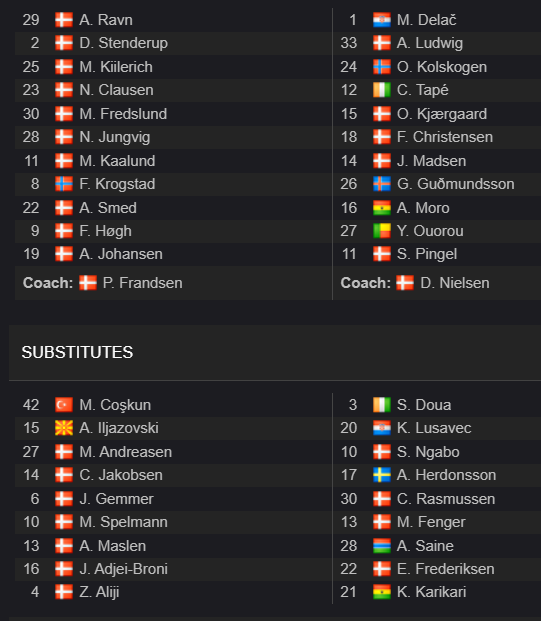Open player A. Ravn's profile
Viewport: 541px width, 621px height.
[x=106, y=20]
